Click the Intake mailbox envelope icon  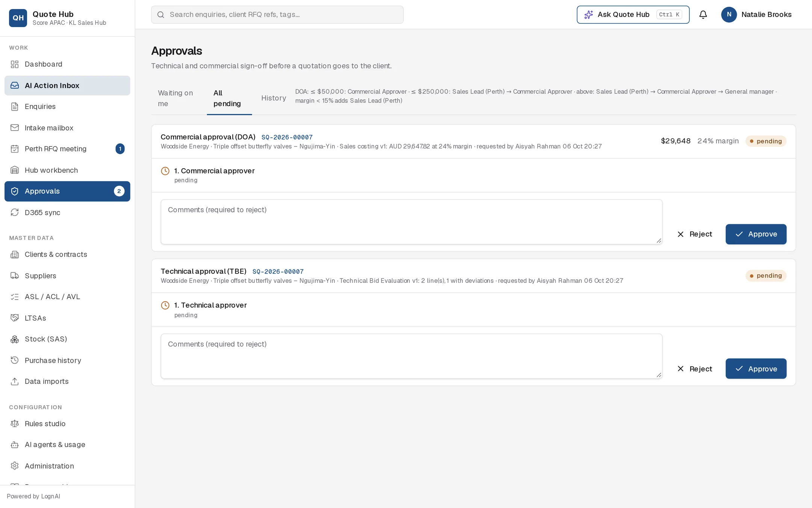[15, 128]
